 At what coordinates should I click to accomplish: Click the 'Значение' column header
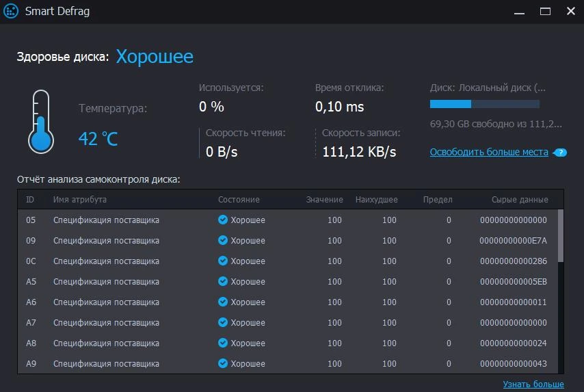(x=324, y=200)
